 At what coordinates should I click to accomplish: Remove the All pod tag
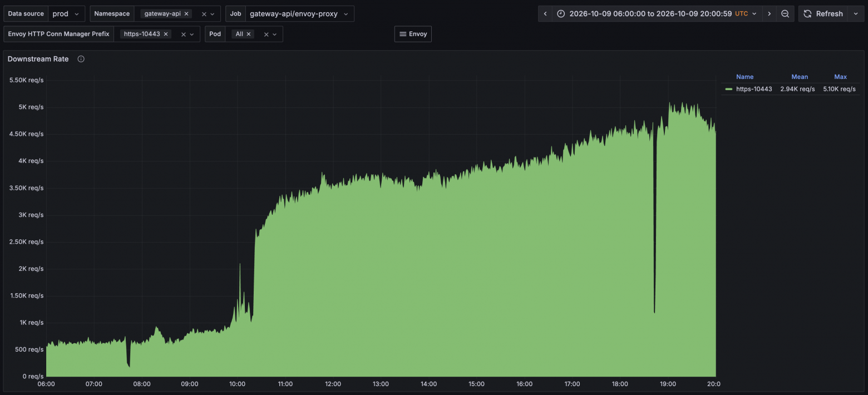point(249,34)
